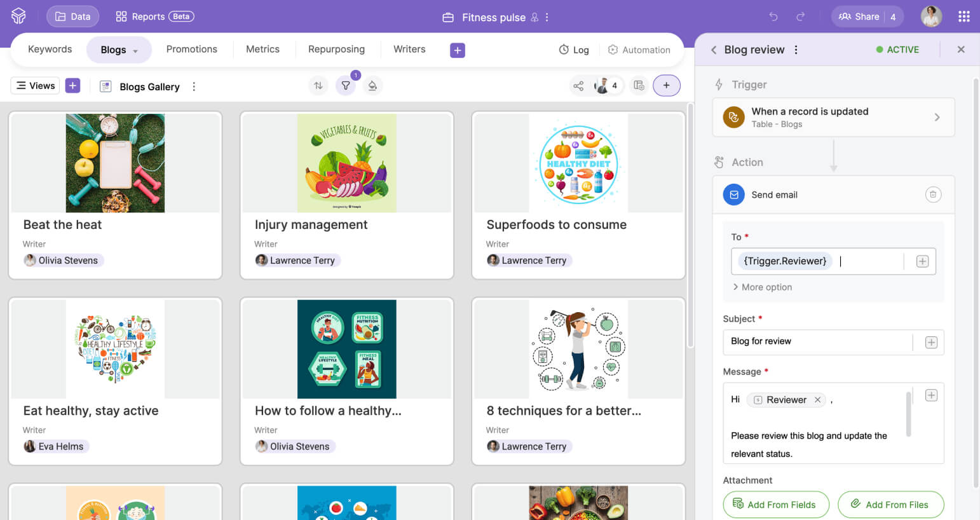Add a new view with the purple plus
980x520 pixels.
tap(73, 86)
